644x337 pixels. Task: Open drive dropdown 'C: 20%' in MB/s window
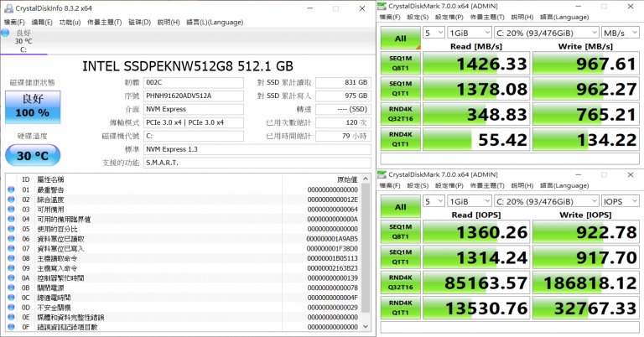click(546, 33)
